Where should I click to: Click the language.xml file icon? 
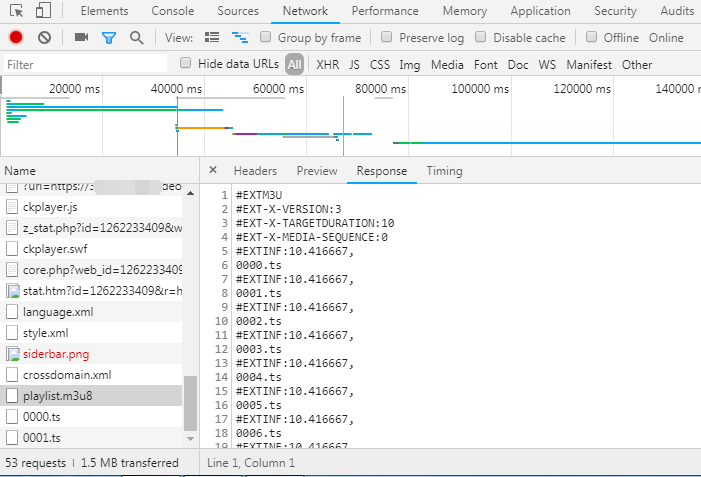click(x=12, y=312)
